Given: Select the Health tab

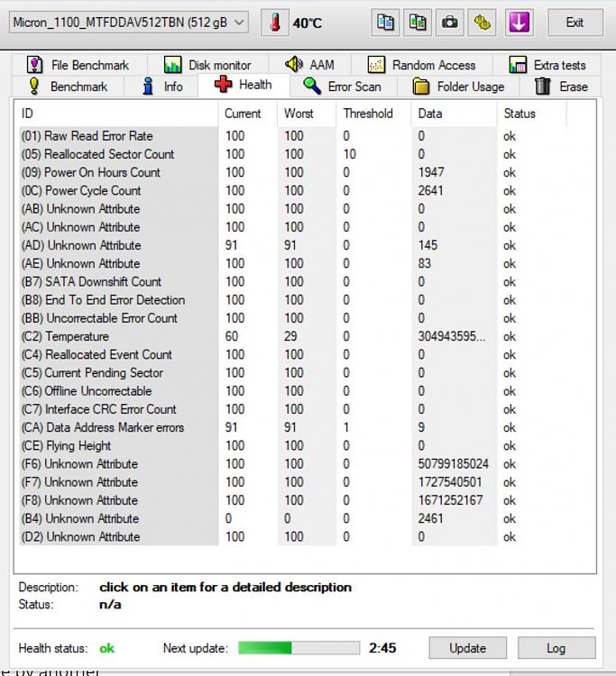Looking at the screenshot, I should click(x=244, y=85).
